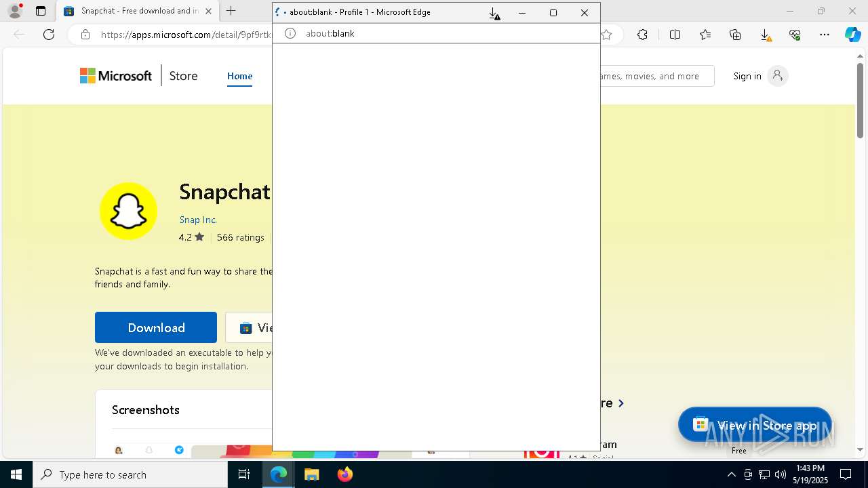This screenshot has width=868, height=488.
Task: Click the sign-in avatar icon
Action: [x=778, y=76]
